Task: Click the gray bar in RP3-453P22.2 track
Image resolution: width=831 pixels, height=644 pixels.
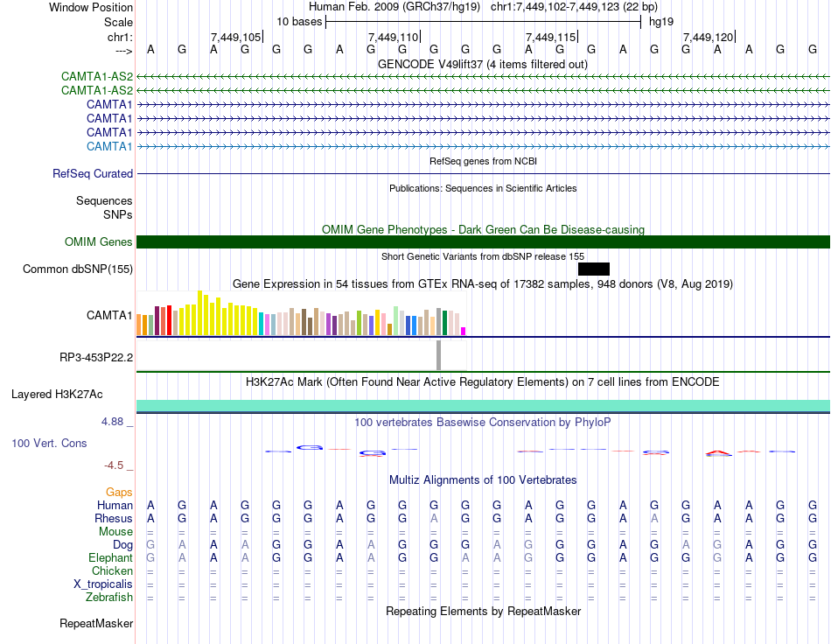Action: pyautogui.click(x=438, y=355)
